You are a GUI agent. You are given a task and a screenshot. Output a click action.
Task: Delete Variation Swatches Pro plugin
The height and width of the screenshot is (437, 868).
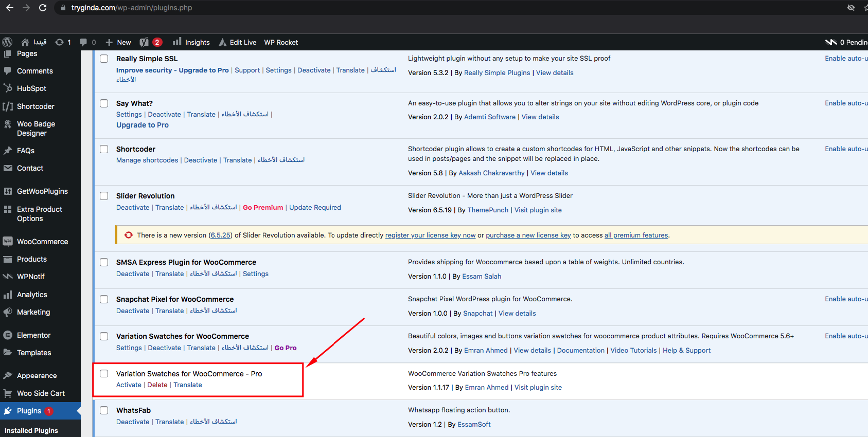157,385
